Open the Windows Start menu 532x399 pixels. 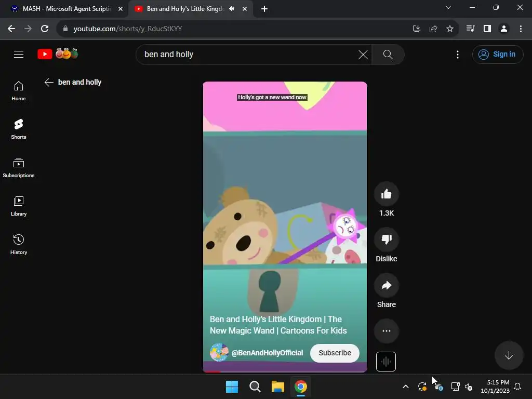click(232, 387)
